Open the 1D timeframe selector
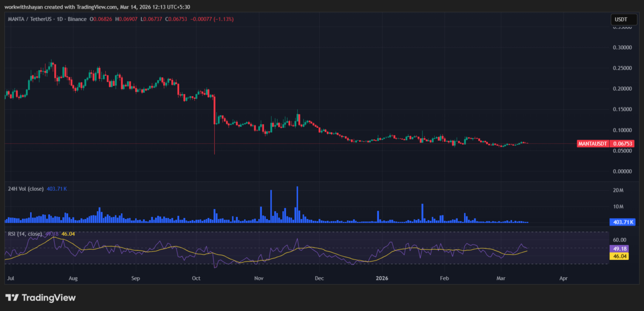This screenshot has width=644, height=311. pos(58,18)
